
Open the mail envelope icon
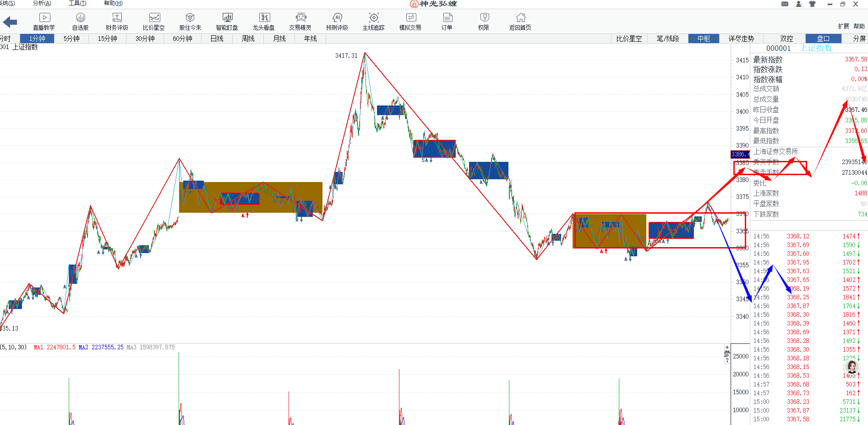tap(785, 4)
